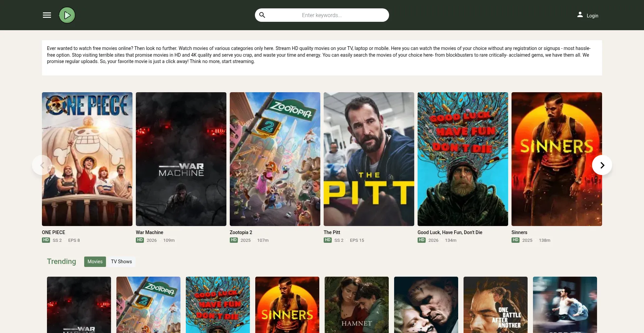Click "2026" under War Machine
This screenshot has height=333, width=644.
pos(152,240)
